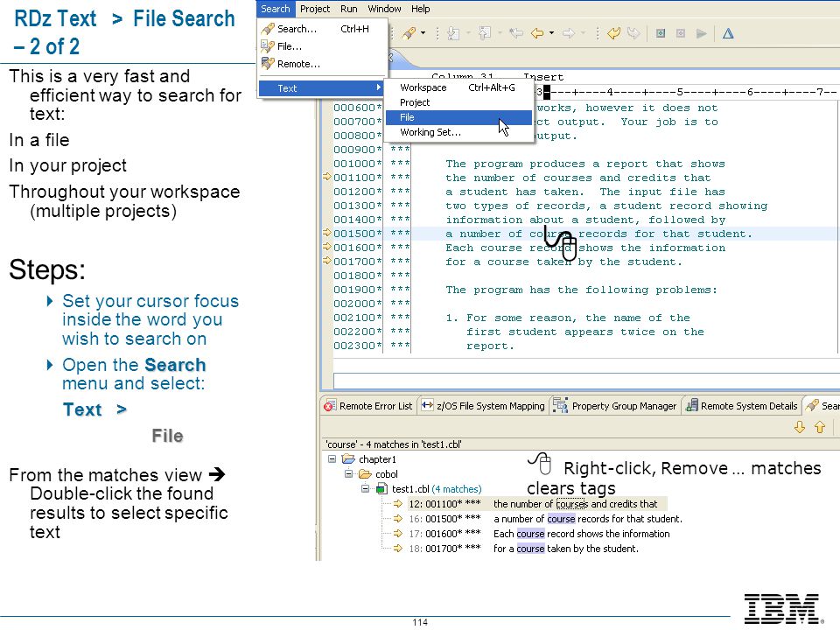Image resolution: width=840 pixels, height=630 pixels.
Task: Click the Show Next Match down arrow
Action: coord(800,427)
